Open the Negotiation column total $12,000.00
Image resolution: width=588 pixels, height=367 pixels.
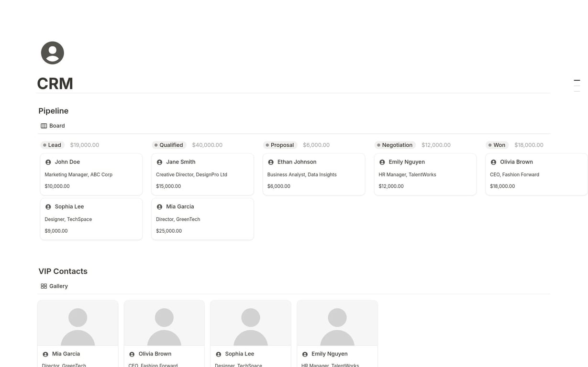pyautogui.click(x=436, y=145)
